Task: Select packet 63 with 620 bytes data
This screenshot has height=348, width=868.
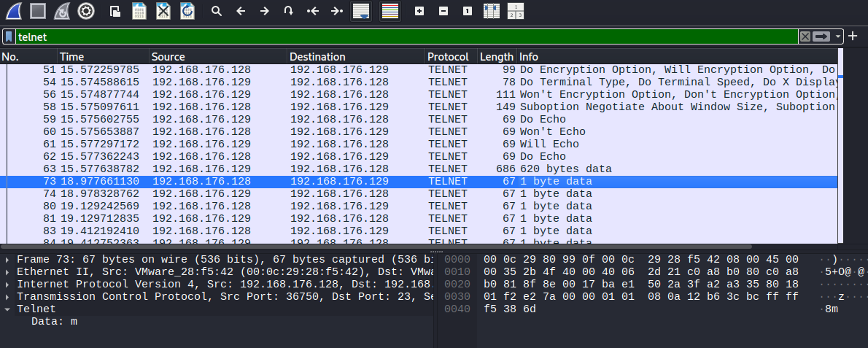Action: click(x=419, y=169)
